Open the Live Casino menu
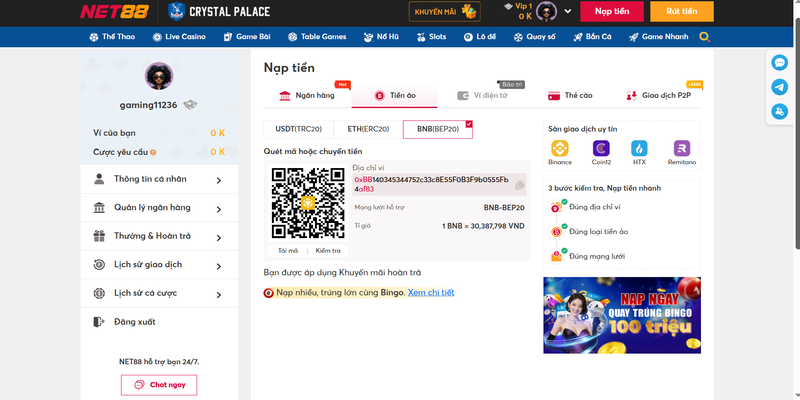 pyautogui.click(x=179, y=37)
